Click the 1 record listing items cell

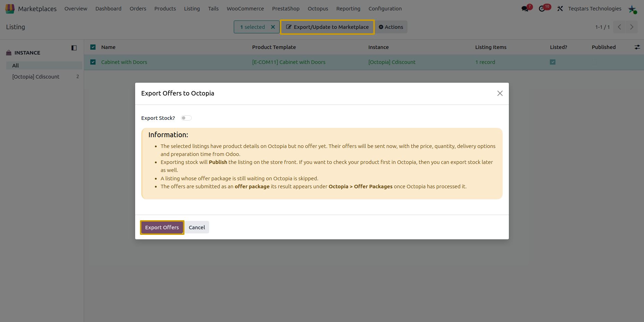pyautogui.click(x=485, y=62)
